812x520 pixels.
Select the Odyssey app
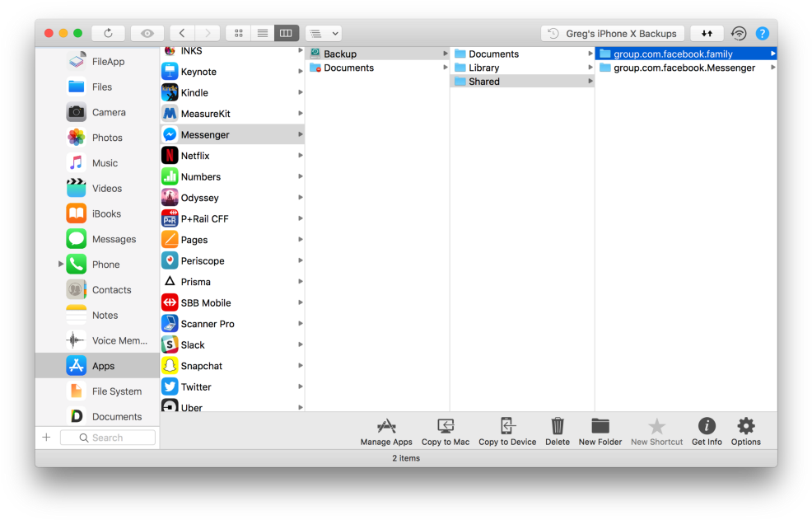pyautogui.click(x=232, y=198)
